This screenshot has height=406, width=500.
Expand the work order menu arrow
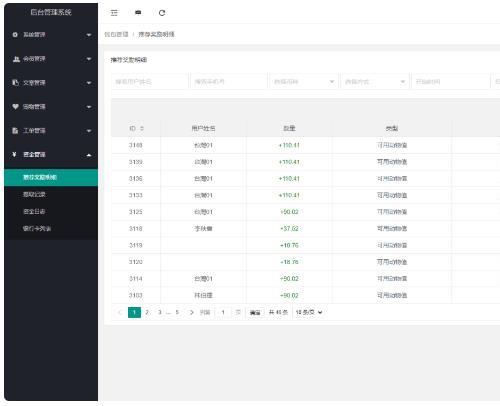click(89, 131)
